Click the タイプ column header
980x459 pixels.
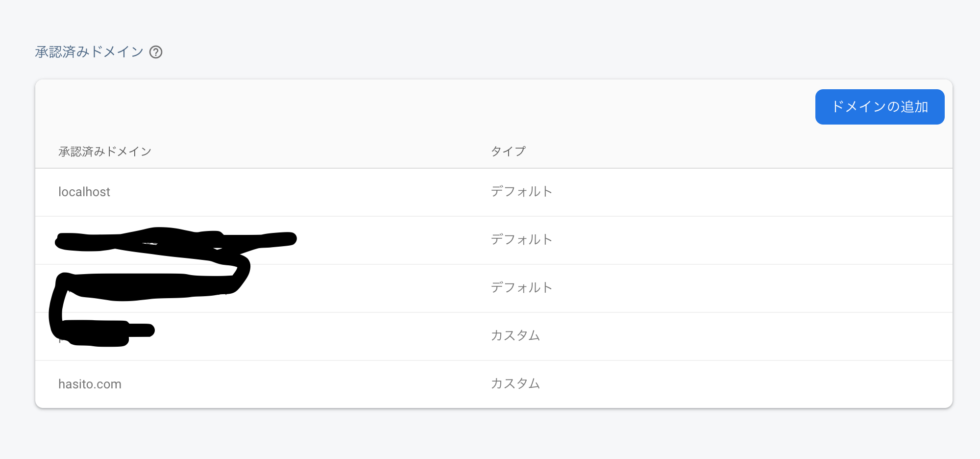coord(508,151)
